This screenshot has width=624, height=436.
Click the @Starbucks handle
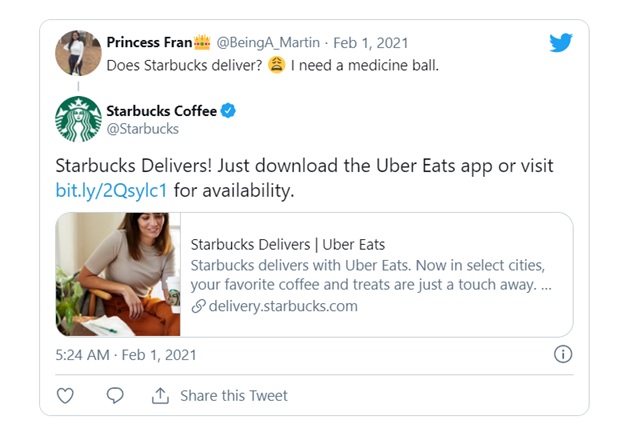142,129
